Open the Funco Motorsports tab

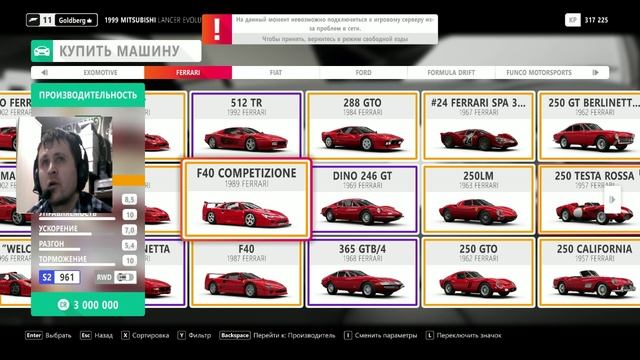pyautogui.click(x=539, y=73)
